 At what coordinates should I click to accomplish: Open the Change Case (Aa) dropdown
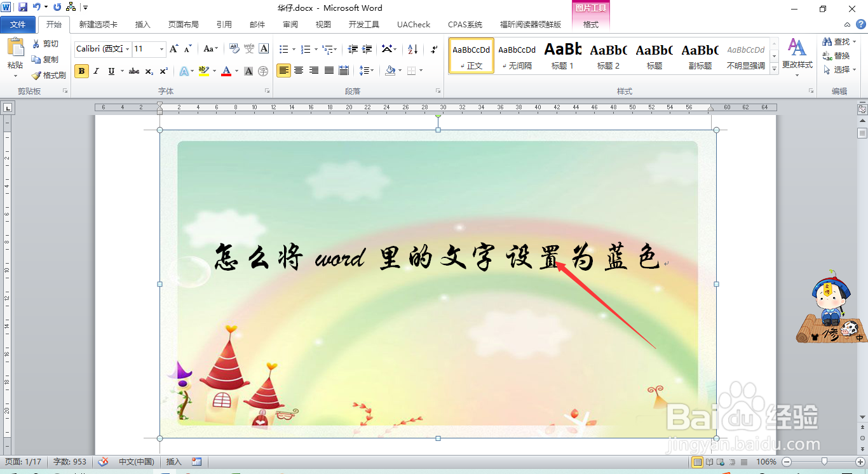(x=210, y=49)
